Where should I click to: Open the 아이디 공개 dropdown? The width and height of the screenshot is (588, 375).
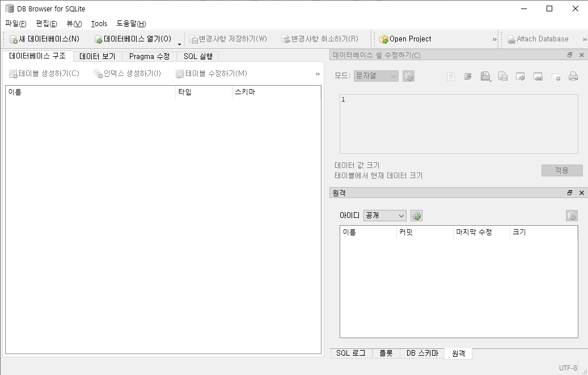pos(385,216)
